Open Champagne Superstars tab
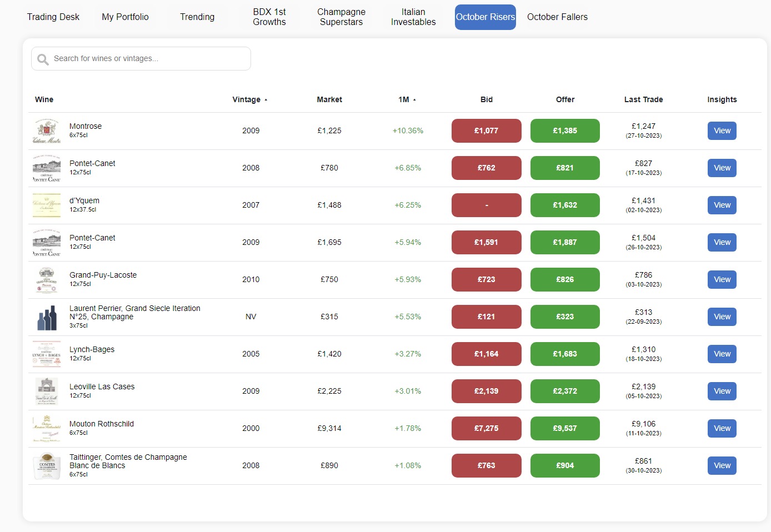The height and width of the screenshot is (532, 771). click(x=341, y=17)
